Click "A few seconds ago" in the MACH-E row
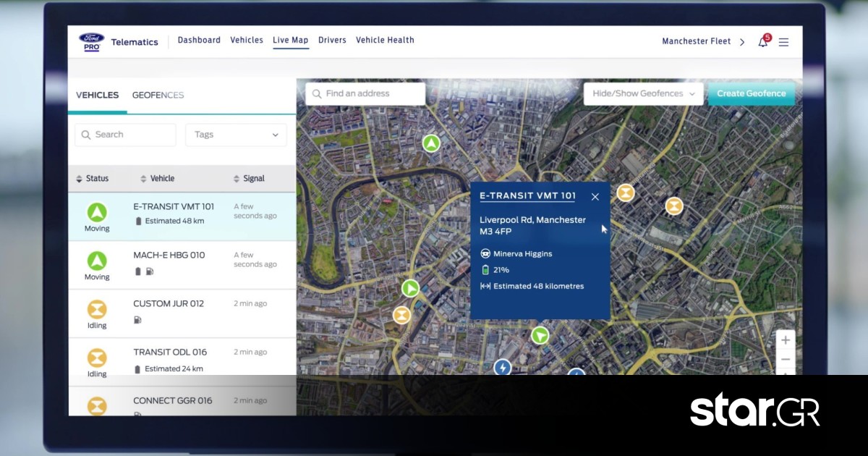This screenshot has height=456, width=868. (x=255, y=260)
